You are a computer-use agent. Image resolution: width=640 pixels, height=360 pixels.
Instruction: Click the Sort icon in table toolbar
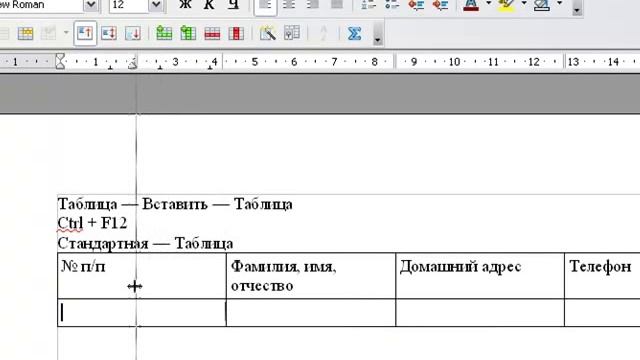pyautogui.click(x=323, y=33)
